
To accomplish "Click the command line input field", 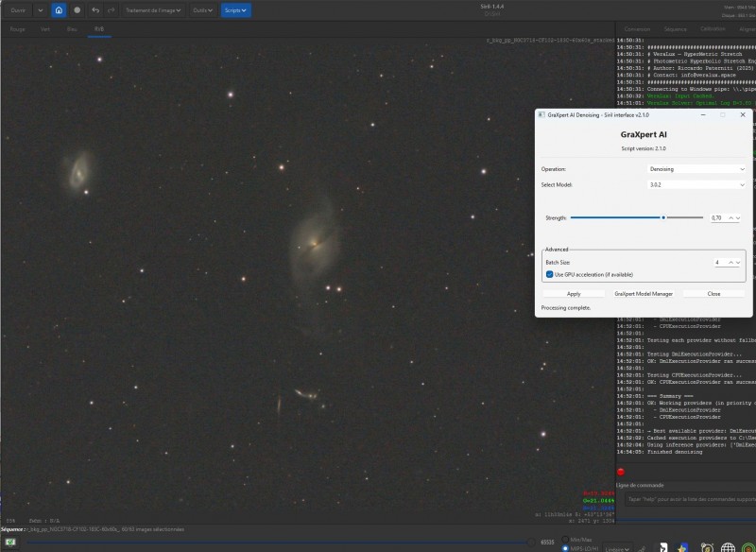I will coord(691,499).
